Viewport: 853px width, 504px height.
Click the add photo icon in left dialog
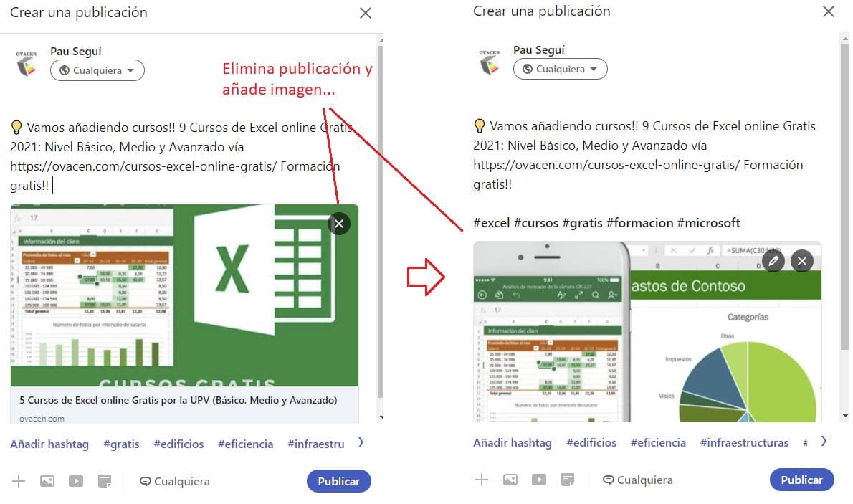pos(47,481)
